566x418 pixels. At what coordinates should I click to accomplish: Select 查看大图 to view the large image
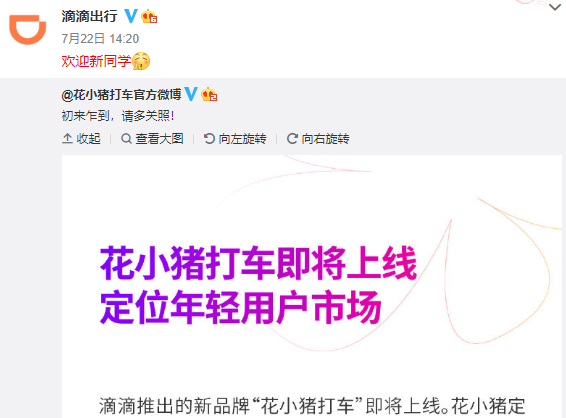(x=152, y=139)
